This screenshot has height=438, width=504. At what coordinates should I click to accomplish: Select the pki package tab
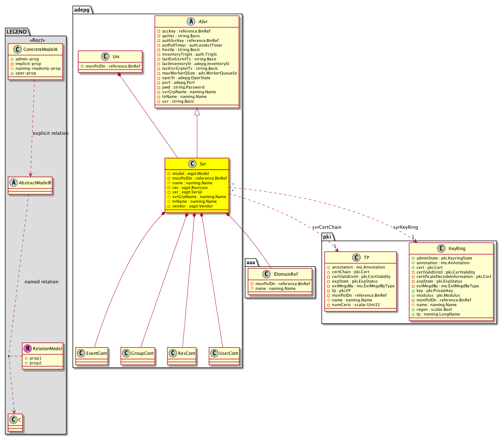click(327, 237)
